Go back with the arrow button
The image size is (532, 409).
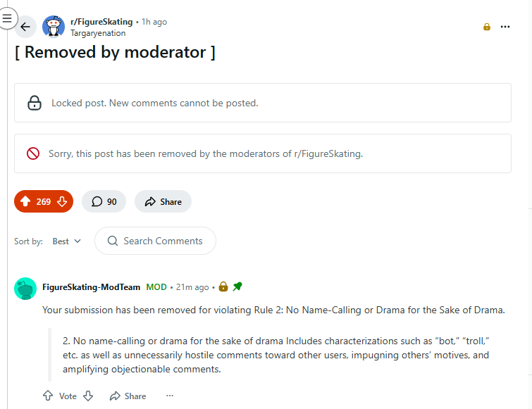[25, 27]
